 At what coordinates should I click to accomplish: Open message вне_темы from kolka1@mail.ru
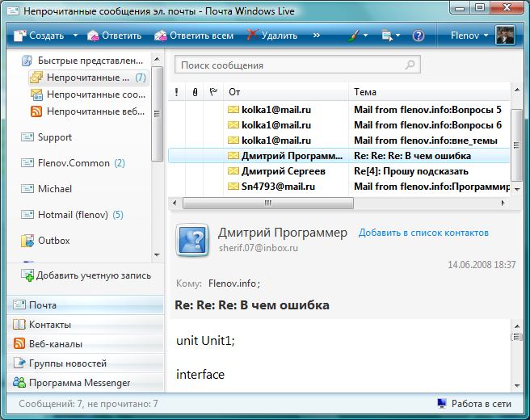[x=339, y=141]
